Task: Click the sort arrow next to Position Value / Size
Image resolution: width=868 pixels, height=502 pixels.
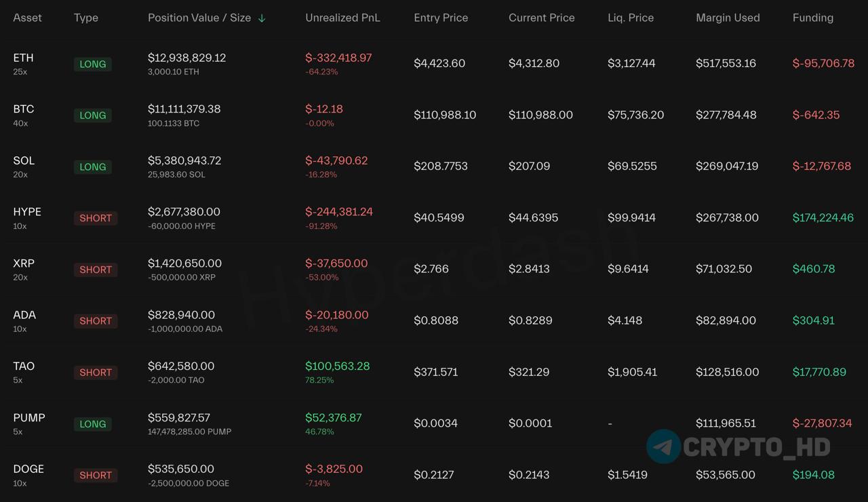Action: (x=262, y=18)
